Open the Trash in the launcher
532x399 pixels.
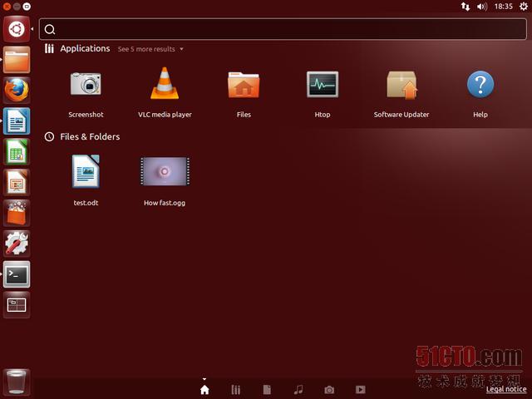[17, 382]
